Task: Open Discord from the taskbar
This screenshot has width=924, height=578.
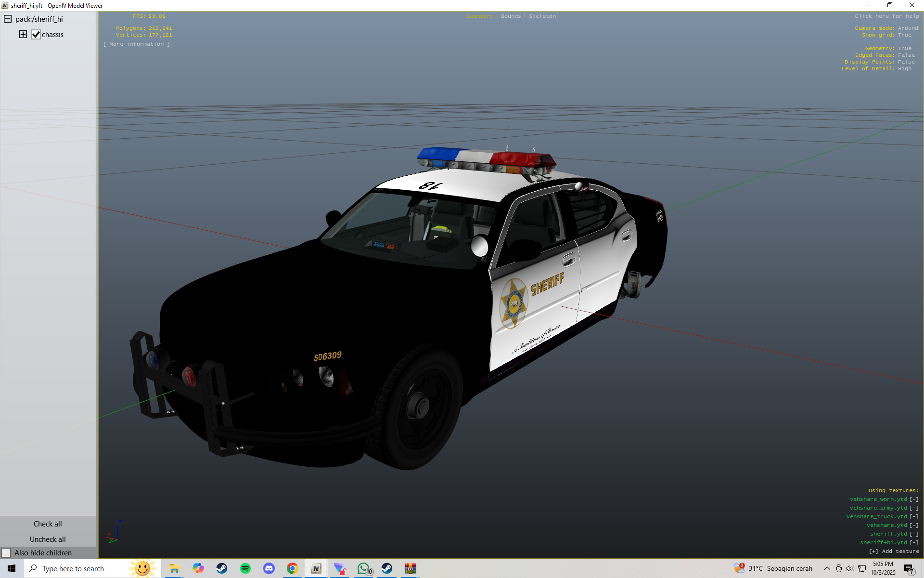Action: [x=269, y=568]
